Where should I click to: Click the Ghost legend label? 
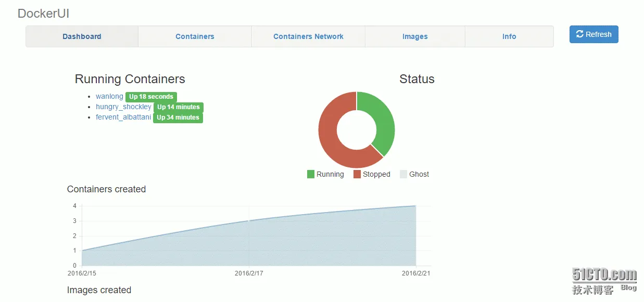click(419, 174)
